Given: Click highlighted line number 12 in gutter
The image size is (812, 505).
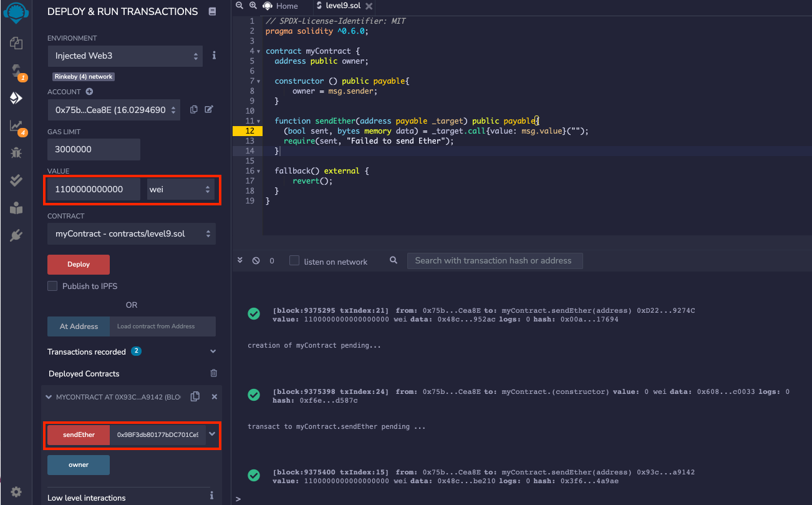Looking at the screenshot, I should tap(249, 131).
